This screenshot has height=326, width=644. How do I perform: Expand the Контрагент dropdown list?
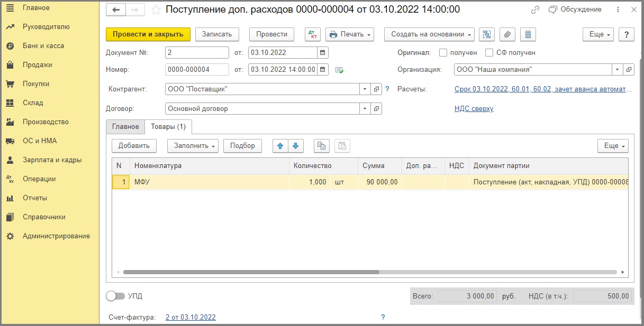[365, 89]
